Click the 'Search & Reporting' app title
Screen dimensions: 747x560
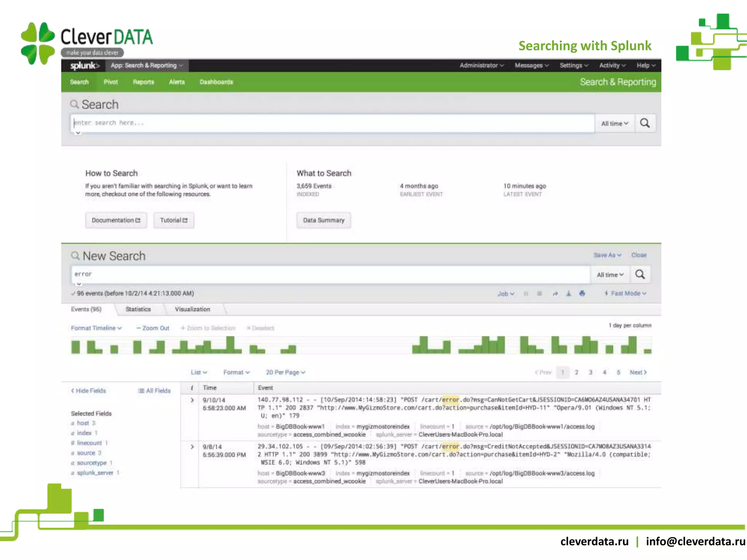[618, 82]
